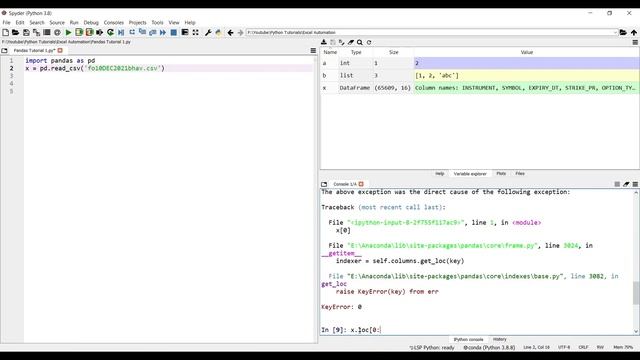Open the working directory path dropdown
Viewport: 640px width, 360px height.
pos(615,32)
